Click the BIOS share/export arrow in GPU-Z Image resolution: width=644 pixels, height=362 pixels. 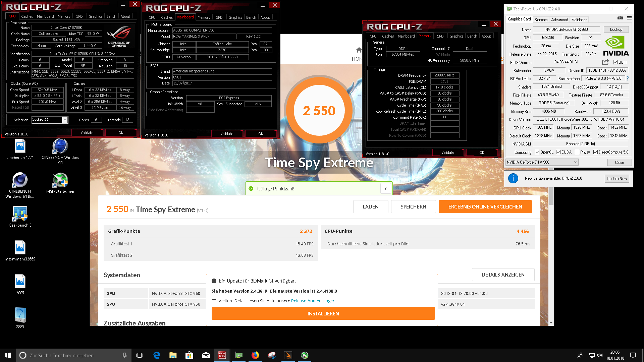click(605, 62)
